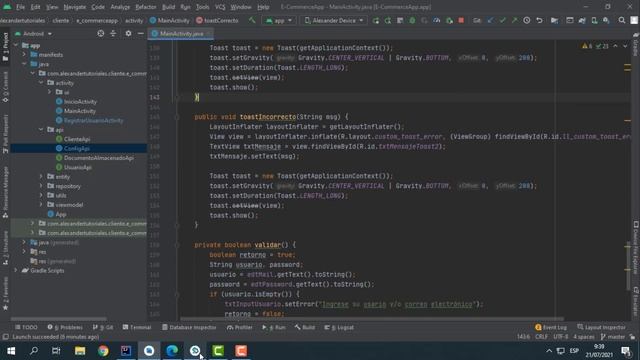The height and width of the screenshot is (360, 640).
Task: Open the Database Inspector tool window
Action: tap(189, 327)
